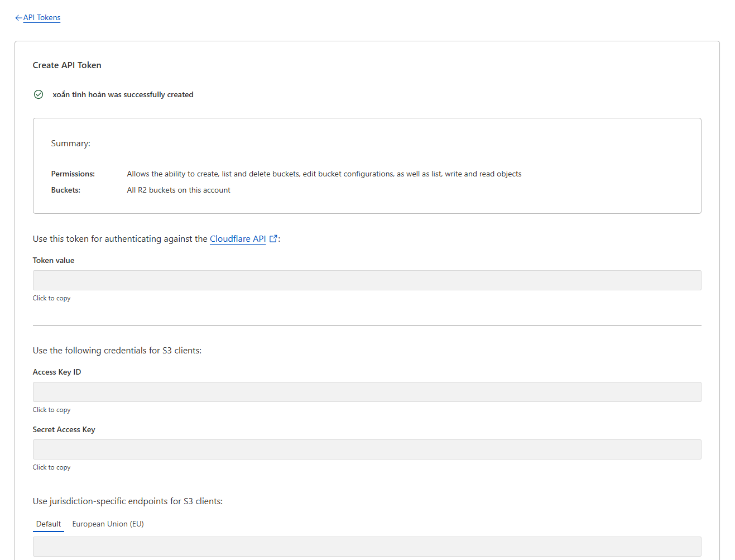Click the external link icon after Cloudflare API
The image size is (735, 560).
tap(273, 239)
